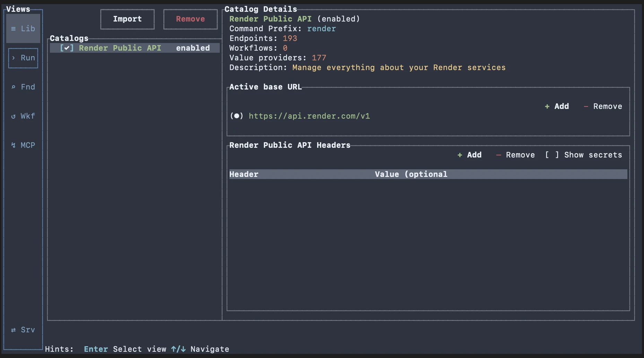Click the Remove catalog button
Viewport: 644px width, 358px height.
tap(190, 19)
